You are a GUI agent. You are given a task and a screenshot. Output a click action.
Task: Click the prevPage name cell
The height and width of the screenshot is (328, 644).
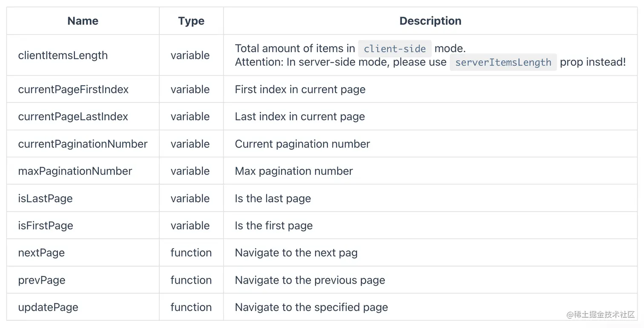[42, 280]
